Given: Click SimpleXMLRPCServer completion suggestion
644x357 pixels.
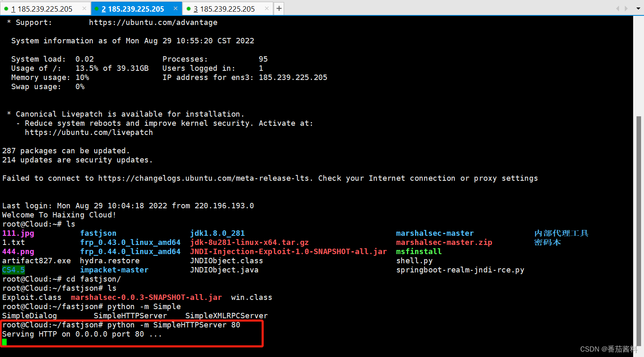Looking at the screenshot, I should pyautogui.click(x=227, y=316).
